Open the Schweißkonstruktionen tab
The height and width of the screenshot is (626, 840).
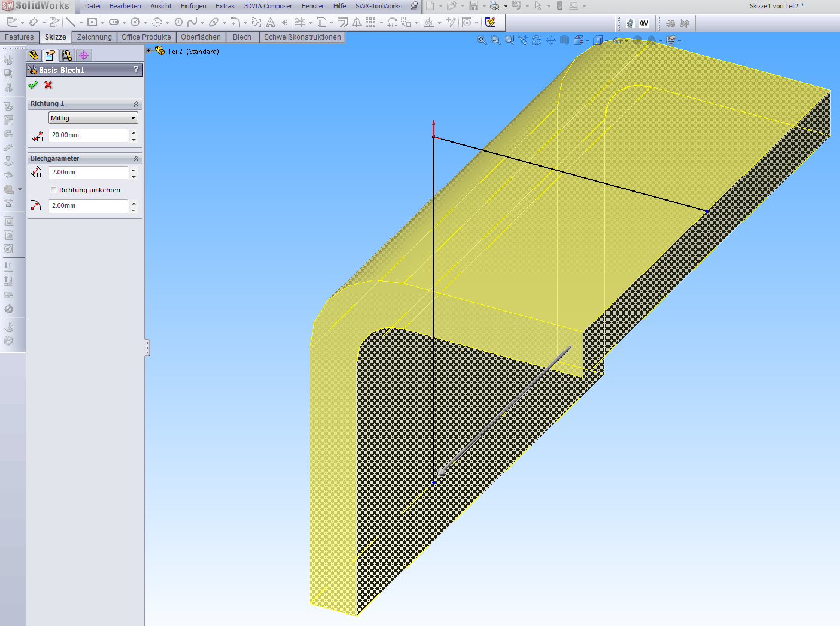(302, 37)
